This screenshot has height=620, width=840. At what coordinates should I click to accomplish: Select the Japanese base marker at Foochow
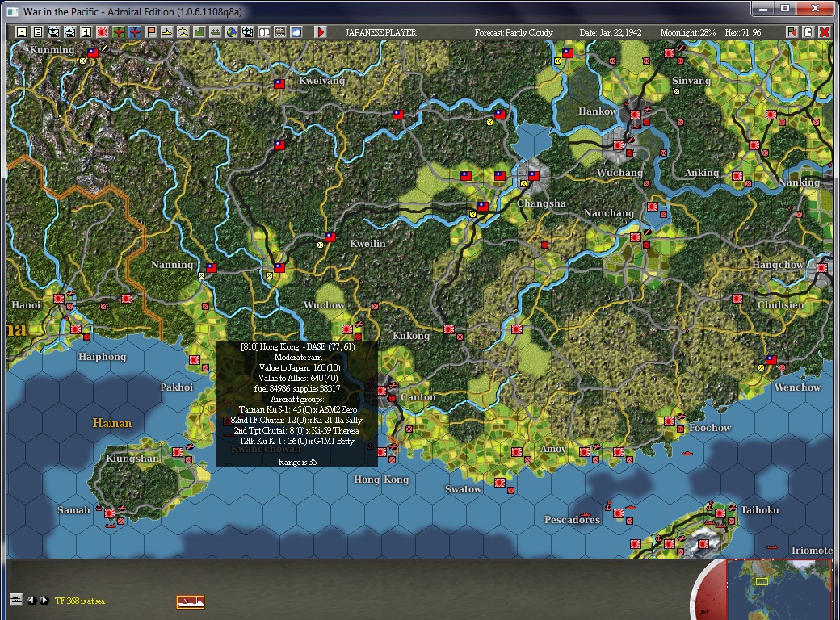click(669, 421)
